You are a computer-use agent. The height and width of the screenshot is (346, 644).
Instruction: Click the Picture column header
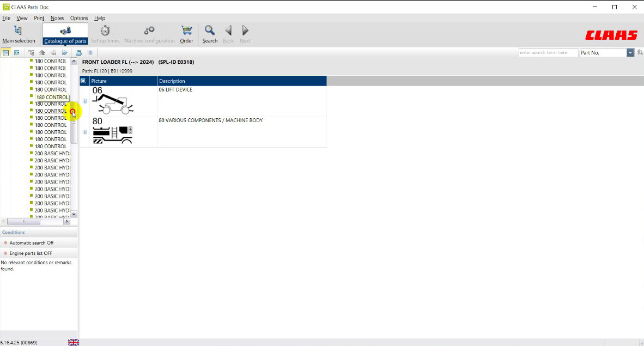pyautogui.click(x=123, y=81)
